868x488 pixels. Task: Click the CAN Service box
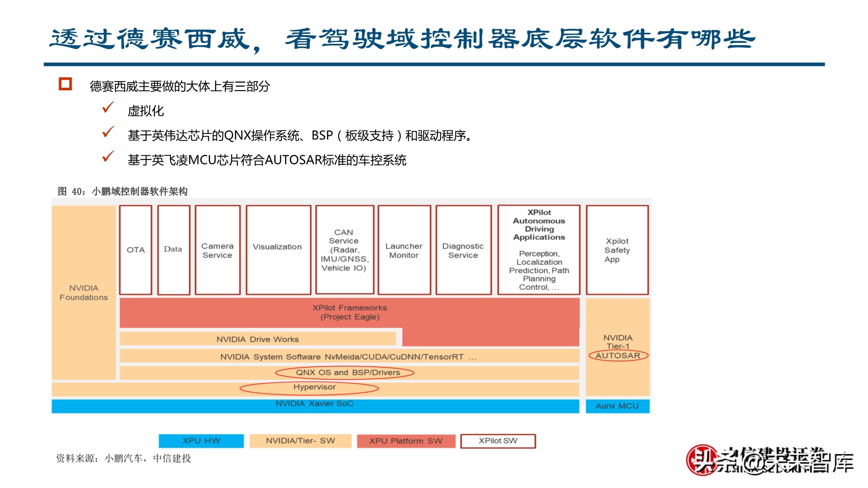pyautogui.click(x=345, y=250)
